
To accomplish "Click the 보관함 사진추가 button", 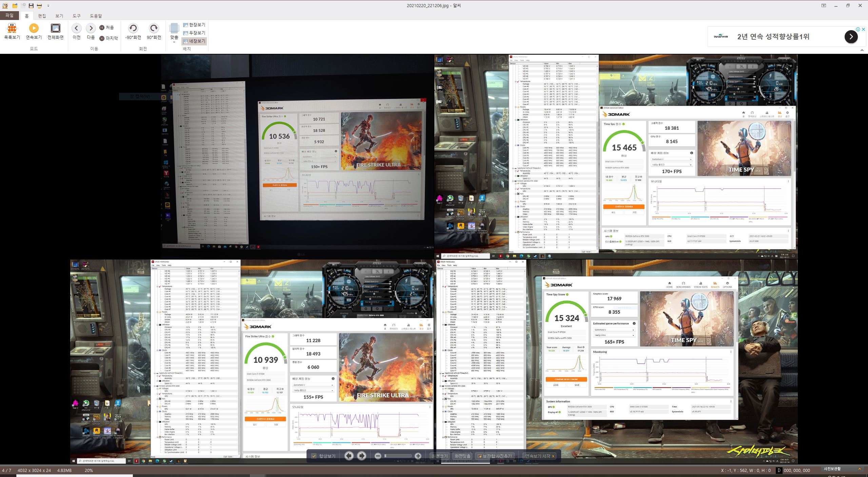I will (495, 456).
